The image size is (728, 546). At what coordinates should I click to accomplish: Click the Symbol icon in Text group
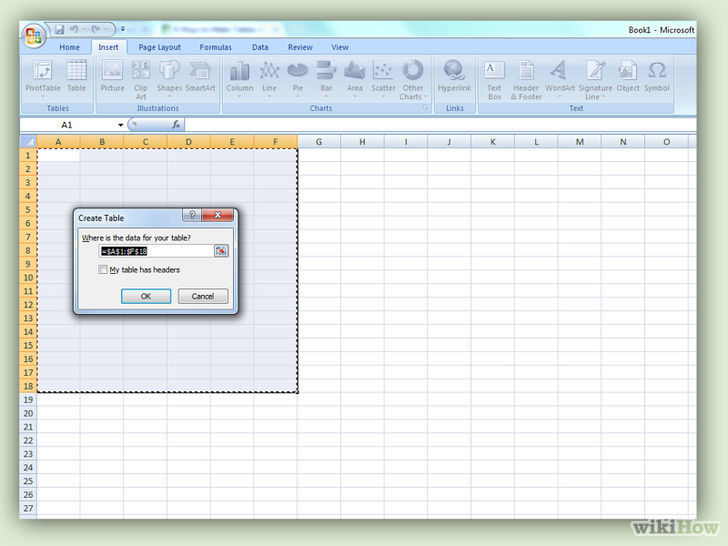tap(657, 76)
